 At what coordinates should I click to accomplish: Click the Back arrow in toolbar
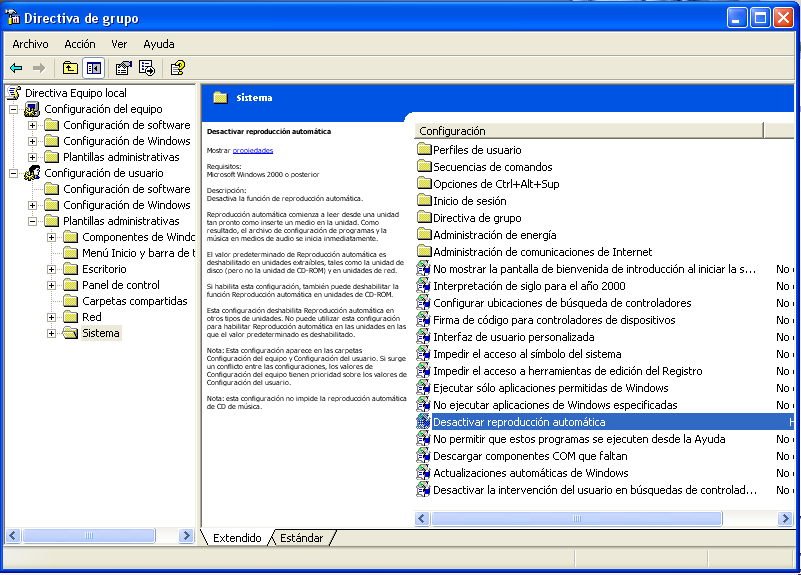(x=16, y=68)
